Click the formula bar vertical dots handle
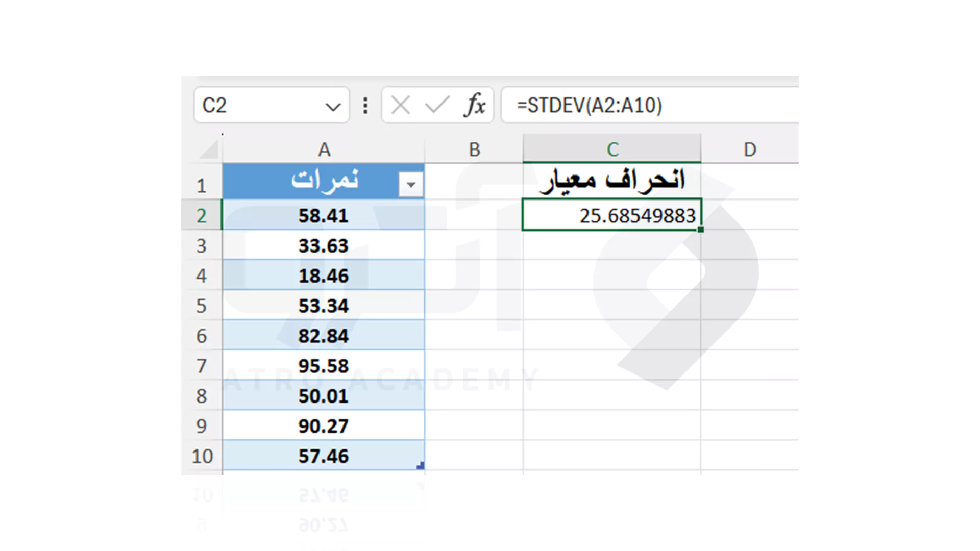Screen dimensions: 980x551 365,106
